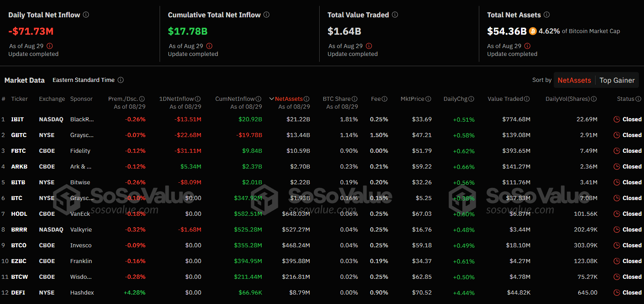Sort by MktPrice column header

pyautogui.click(x=413, y=99)
